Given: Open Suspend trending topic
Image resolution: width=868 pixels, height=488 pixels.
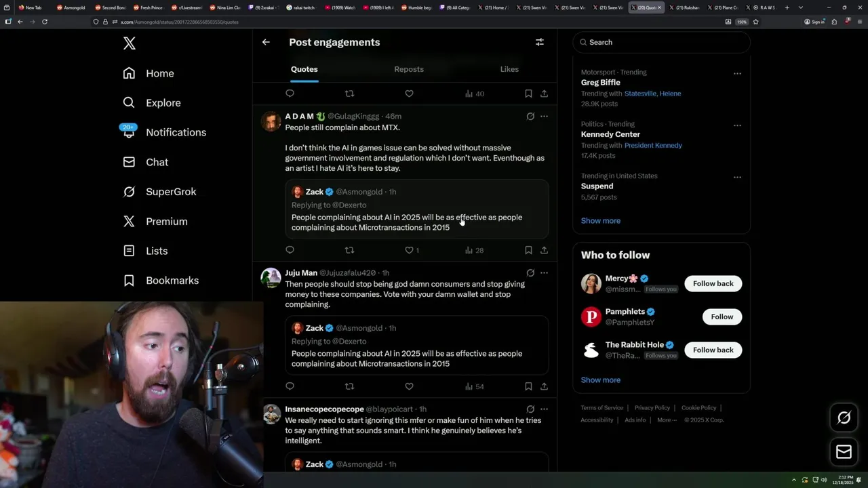Looking at the screenshot, I should [x=597, y=186].
